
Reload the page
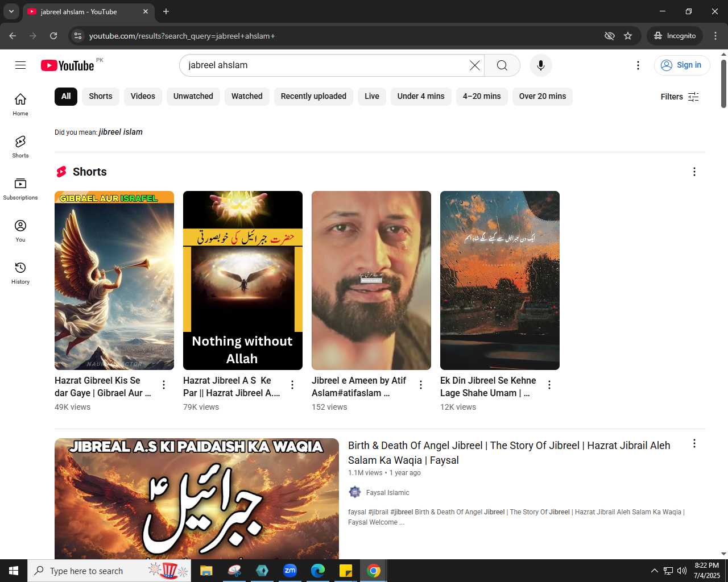pos(53,36)
